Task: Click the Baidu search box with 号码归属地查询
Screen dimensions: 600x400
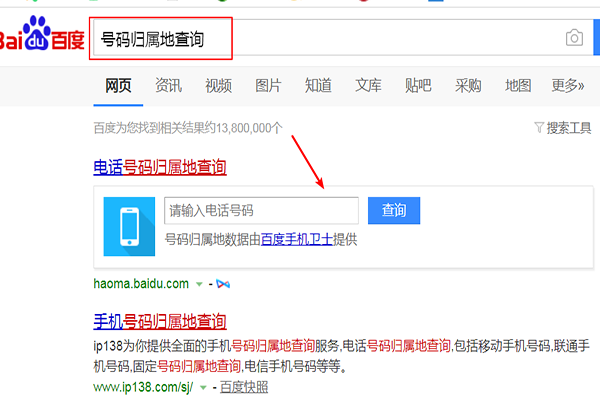Action: tap(343, 38)
